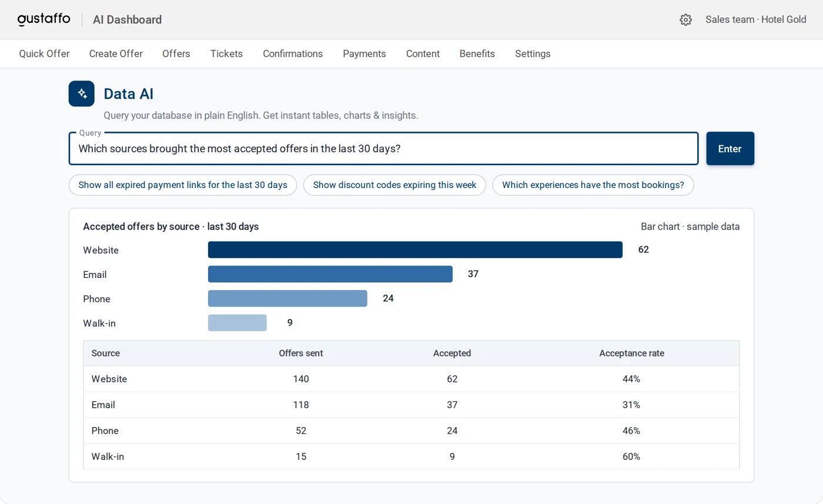
Task: Click the AI Dashboard title
Action: (x=128, y=19)
